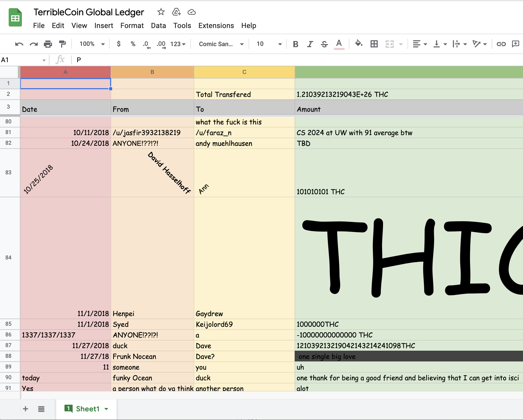Toggle strikethrough formatting
This screenshot has width=523, height=420.
(324, 44)
